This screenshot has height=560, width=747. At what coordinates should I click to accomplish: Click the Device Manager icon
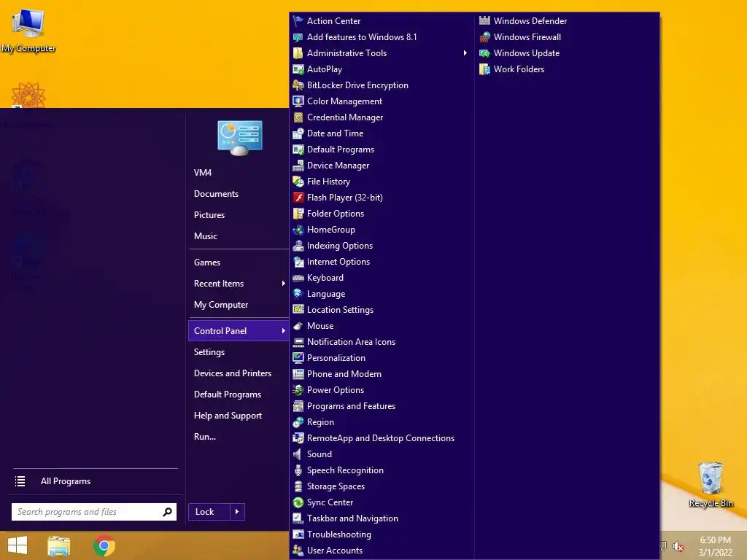tap(298, 166)
